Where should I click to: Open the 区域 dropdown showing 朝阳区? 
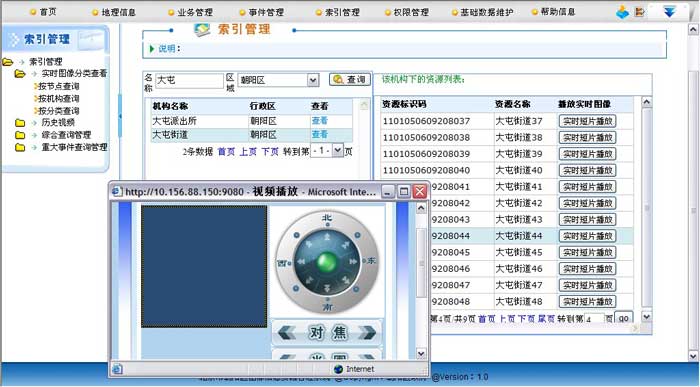[313, 80]
